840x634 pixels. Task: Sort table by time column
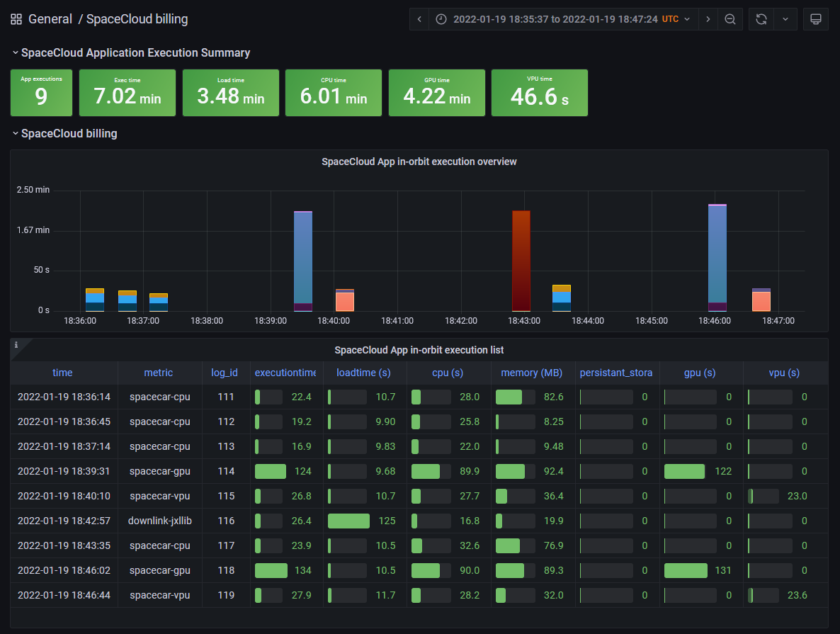click(x=62, y=373)
